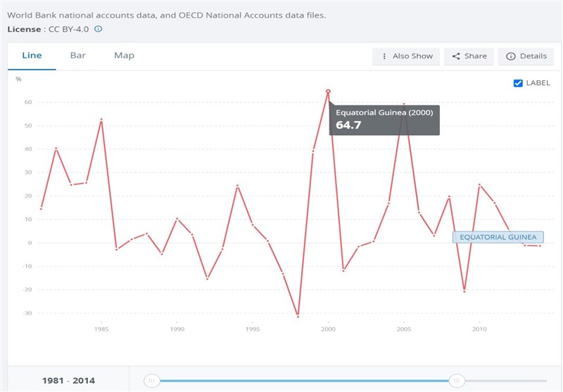Click the year 2000 peak data point
This screenshot has height=392, width=563.
point(328,91)
